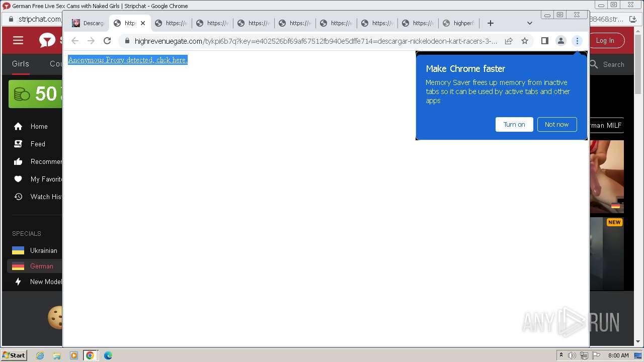Select the Girls category tab in Stripchat
Image resolution: width=644 pixels, height=362 pixels.
21,64
